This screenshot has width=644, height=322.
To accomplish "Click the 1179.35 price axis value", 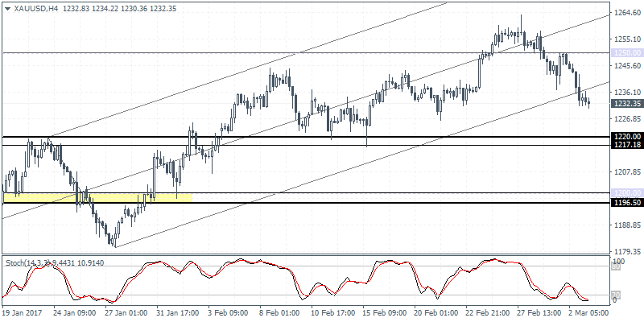I will coord(625,252).
